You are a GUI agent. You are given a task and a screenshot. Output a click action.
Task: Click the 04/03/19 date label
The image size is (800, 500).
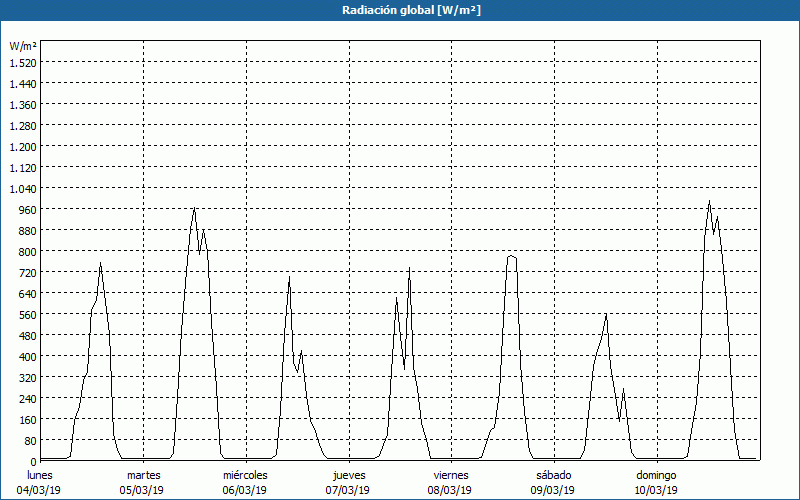click(x=39, y=490)
